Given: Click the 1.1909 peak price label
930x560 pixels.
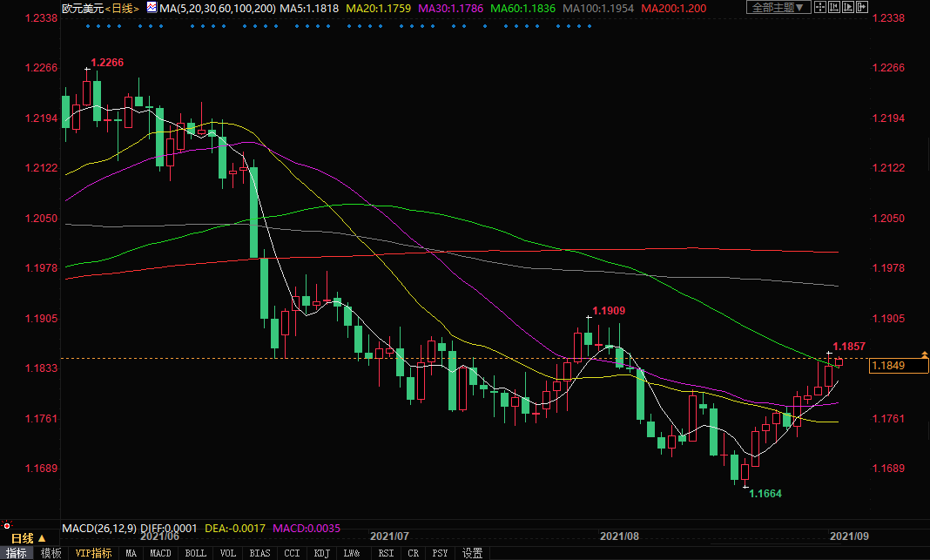Looking at the screenshot, I should (609, 311).
